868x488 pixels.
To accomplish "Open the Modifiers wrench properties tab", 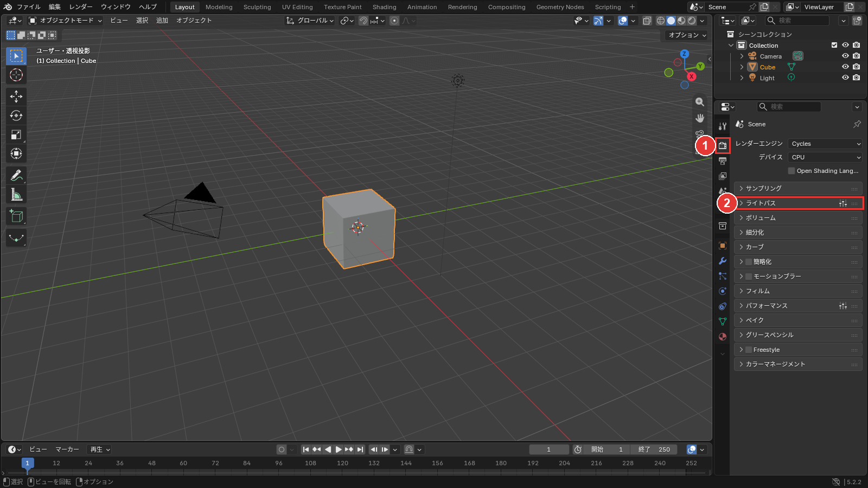I will [x=723, y=261].
